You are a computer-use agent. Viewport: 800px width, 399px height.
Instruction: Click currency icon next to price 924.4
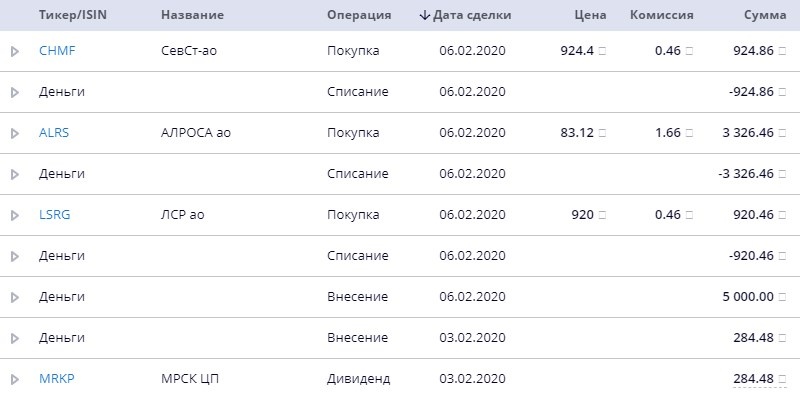pyautogui.click(x=602, y=51)
